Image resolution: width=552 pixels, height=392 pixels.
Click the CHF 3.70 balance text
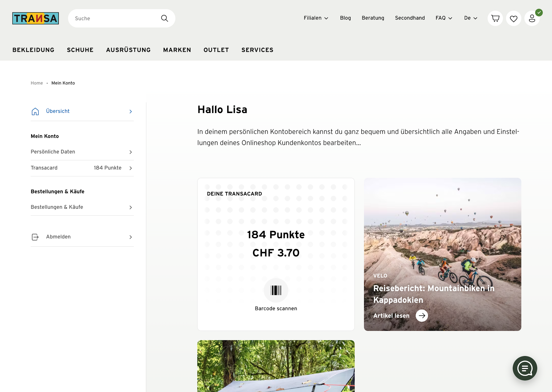click(276, 253)
